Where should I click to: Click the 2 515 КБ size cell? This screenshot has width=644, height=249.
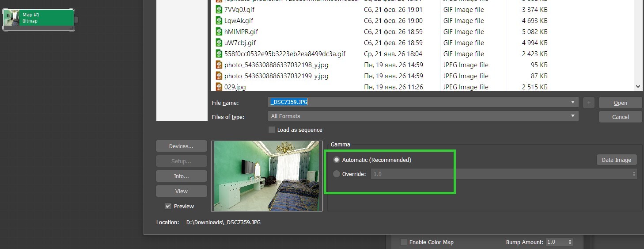[x=534, y=87]
